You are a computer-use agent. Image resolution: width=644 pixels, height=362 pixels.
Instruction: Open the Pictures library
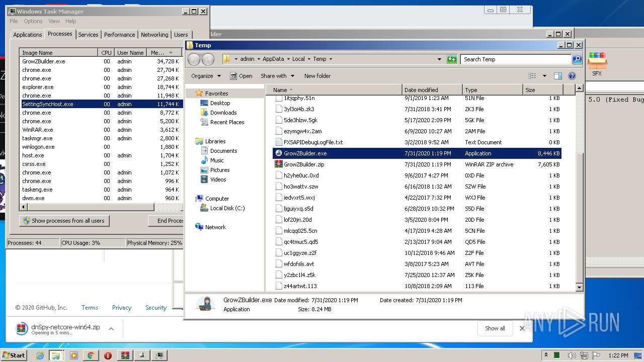click(220, 170)
